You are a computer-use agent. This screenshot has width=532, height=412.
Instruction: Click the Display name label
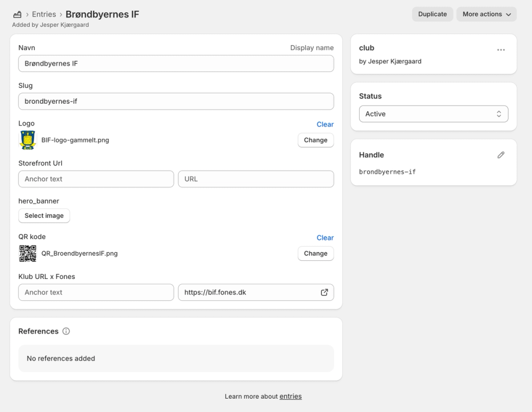tap(312, 48)
